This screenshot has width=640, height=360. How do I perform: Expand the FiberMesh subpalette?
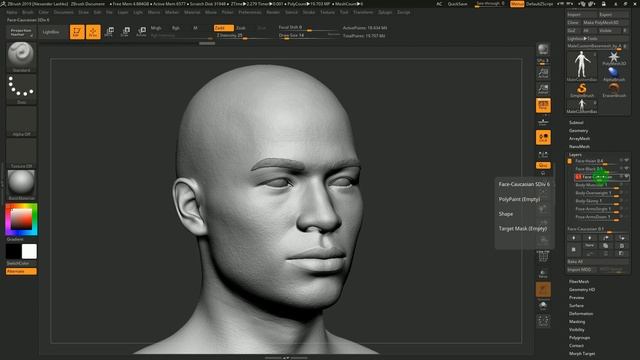click(579, 282)
